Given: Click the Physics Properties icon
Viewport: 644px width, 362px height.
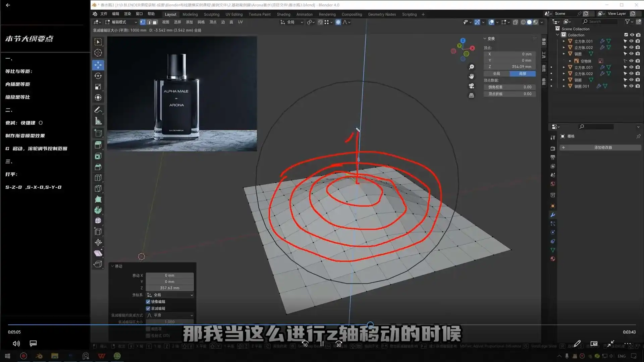Looking at the screenshot, I should pyautogui.click(x=553, y=232).
